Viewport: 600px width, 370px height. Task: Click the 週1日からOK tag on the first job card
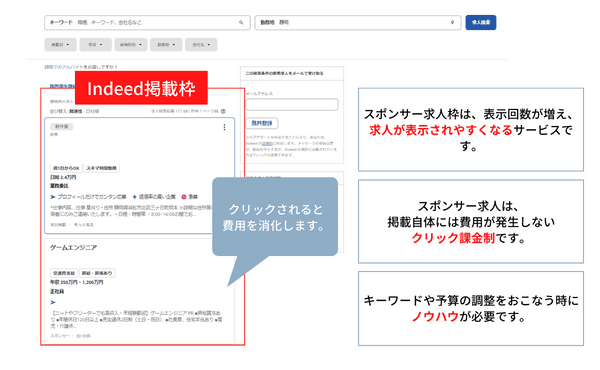click(x=66, y=168)
